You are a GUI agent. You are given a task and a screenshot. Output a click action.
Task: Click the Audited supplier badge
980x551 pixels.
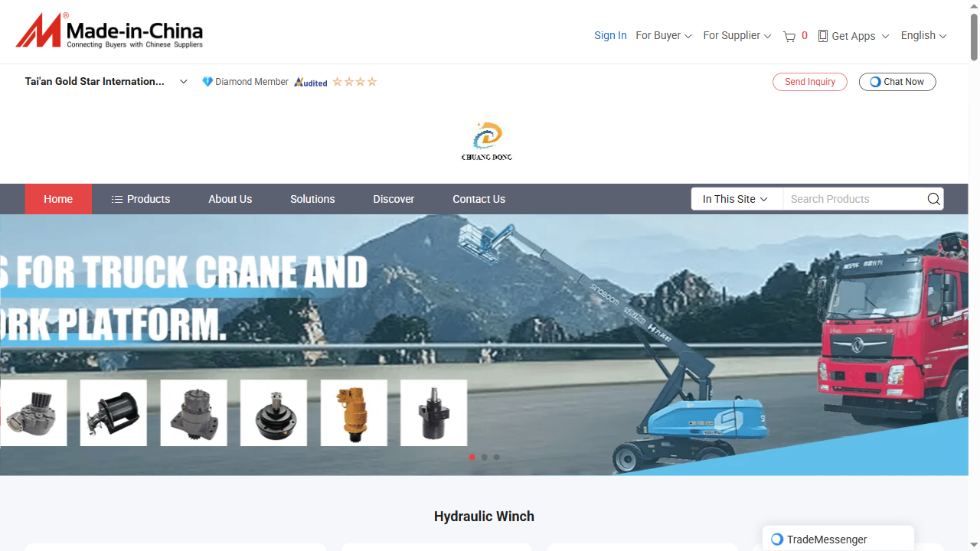tap(311, 82)
